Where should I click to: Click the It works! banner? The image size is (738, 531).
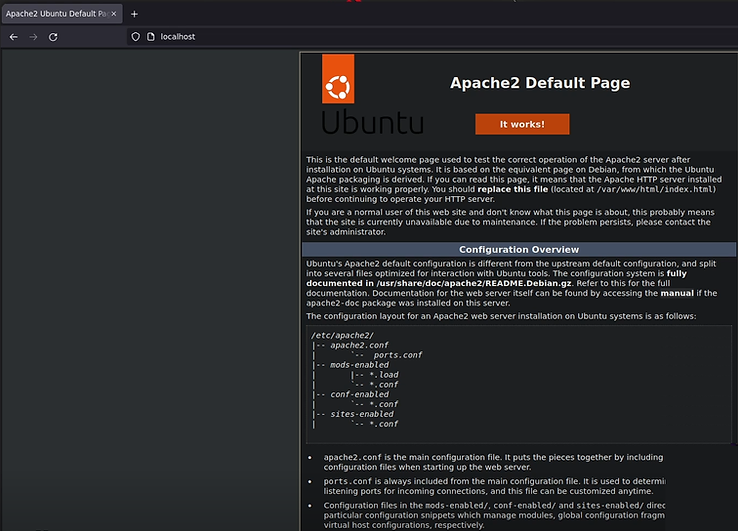pos(522,124)
